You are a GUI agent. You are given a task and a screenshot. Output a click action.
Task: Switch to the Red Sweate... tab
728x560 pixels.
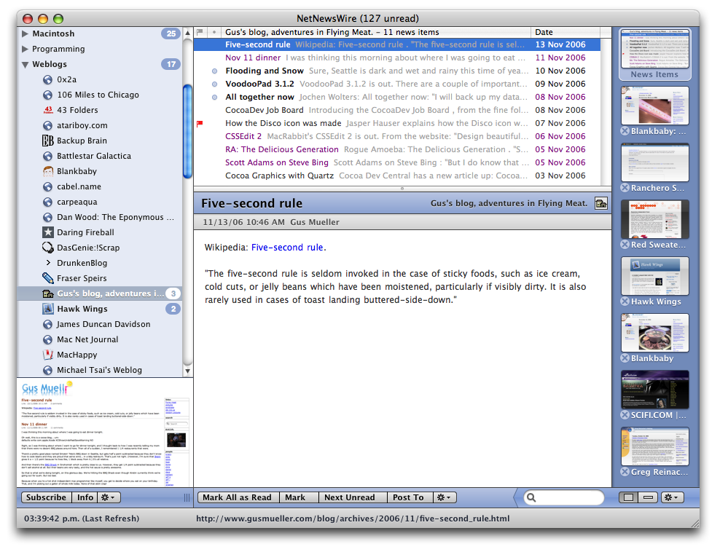pyautogui.click(x=654, y=219)
